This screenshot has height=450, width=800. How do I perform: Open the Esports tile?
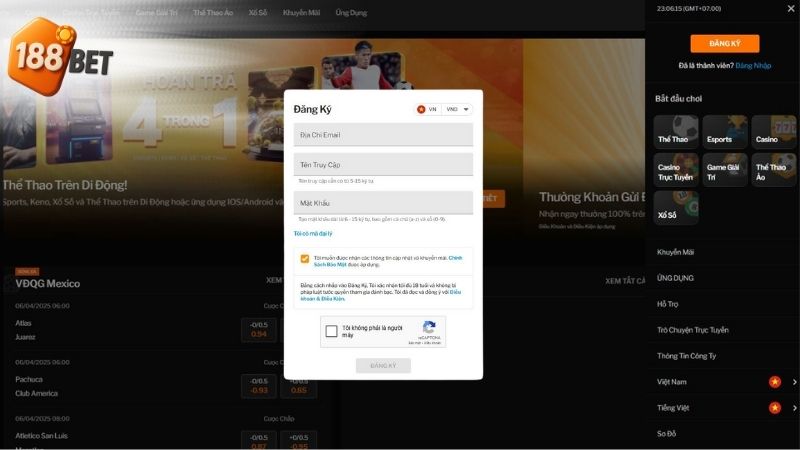pyautogui.click(x=724, y=132)
